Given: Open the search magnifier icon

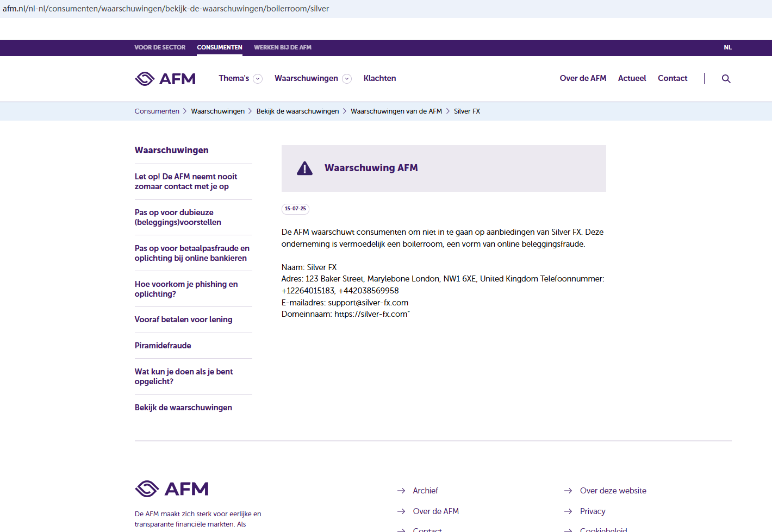Looking at the screenshot, I should click(x=726, y=79).
